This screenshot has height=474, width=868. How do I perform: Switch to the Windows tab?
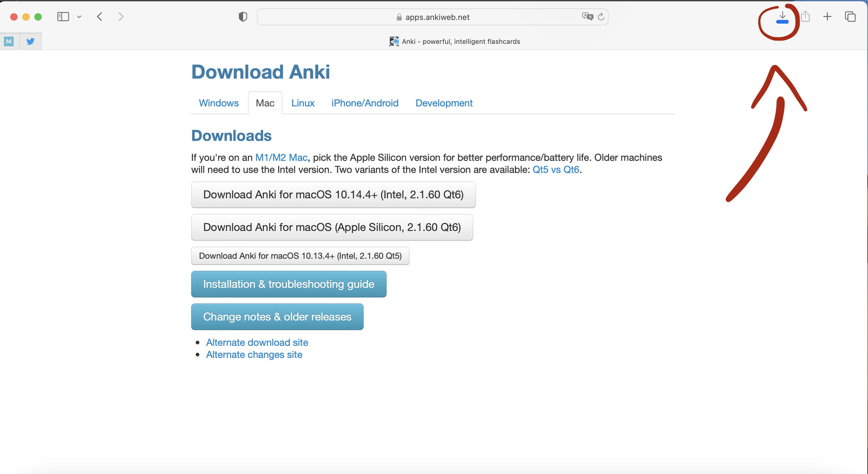(219, 103)
